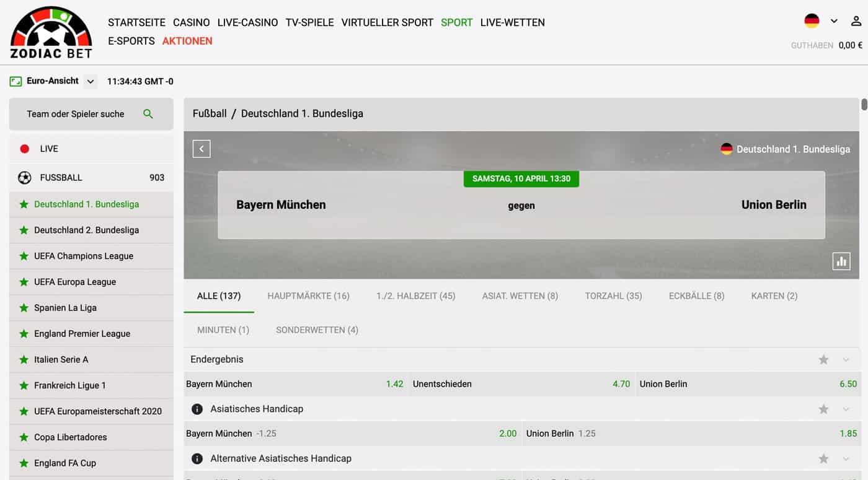868x480 pixels.
Task: Toggle favorite star for Deutschland 2. Bundesliga
Action: pyautogui.click(x=24, y=230)
